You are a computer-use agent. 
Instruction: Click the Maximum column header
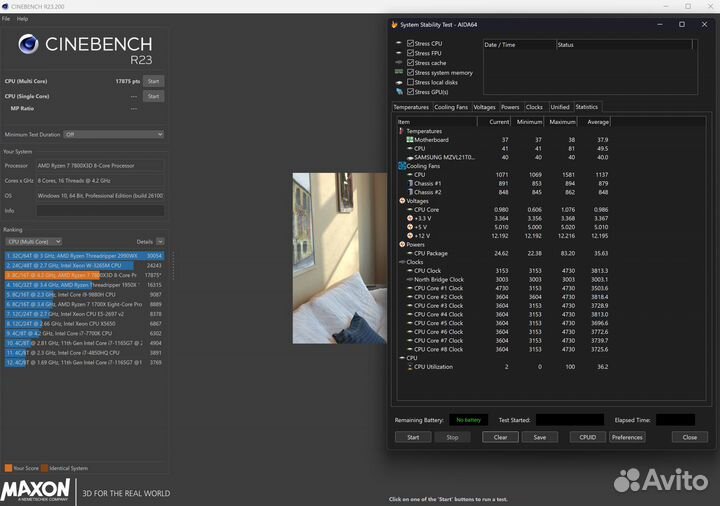(561, 122)
